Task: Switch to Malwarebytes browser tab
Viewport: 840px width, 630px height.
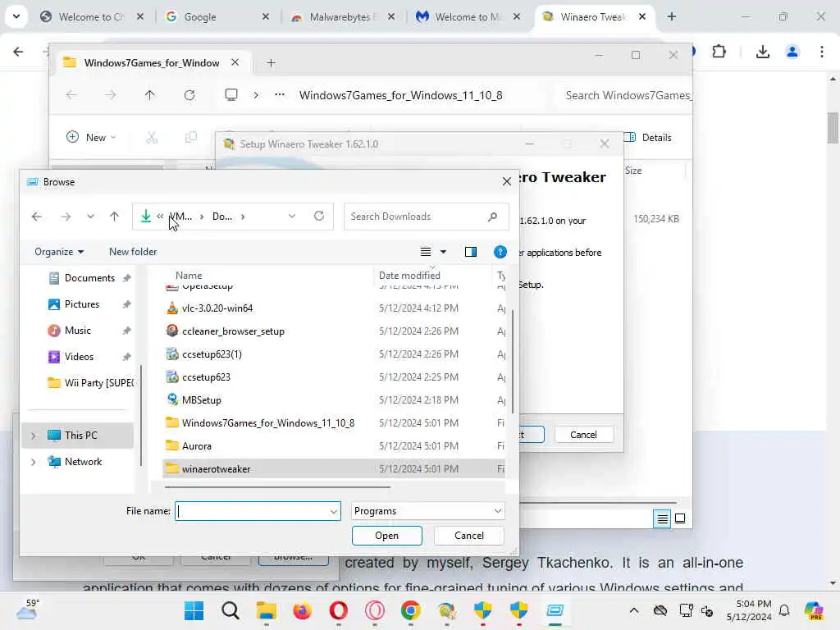Action: [345, 17]
